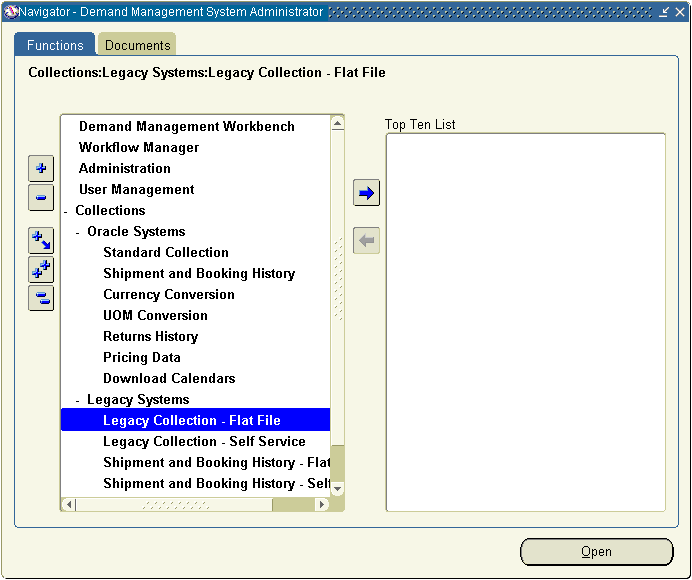
Task: Select Download Calendars function
Action: 169,378
